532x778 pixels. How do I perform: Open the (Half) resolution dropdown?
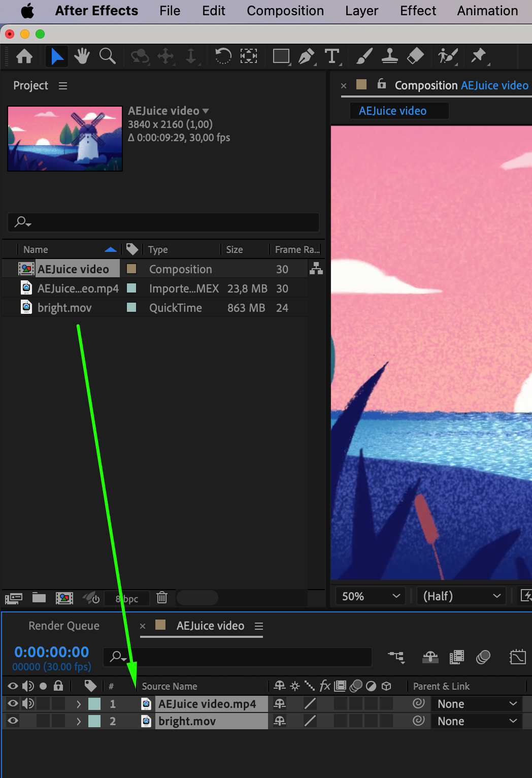[461, 596]
